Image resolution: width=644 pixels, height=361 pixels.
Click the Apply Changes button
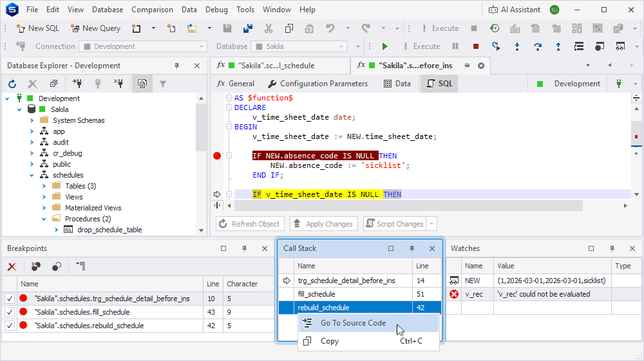[324, 224]
